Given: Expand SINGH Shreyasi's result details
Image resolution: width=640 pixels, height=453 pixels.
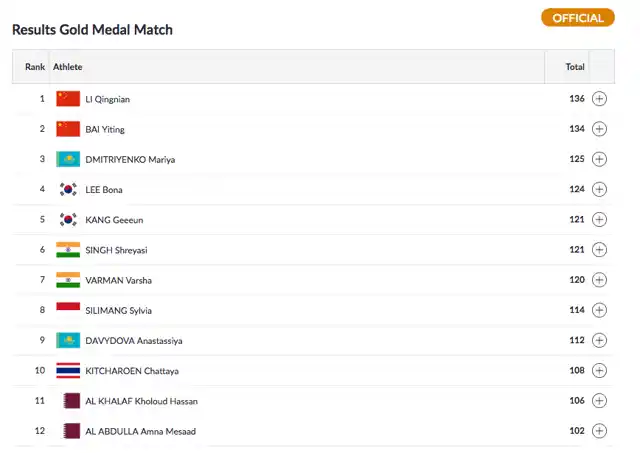Looking at the screenshot, I should tap(599, 250).
